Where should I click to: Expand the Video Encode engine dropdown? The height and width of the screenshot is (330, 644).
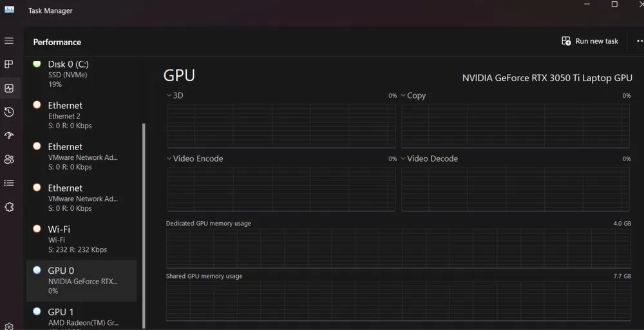194,159
